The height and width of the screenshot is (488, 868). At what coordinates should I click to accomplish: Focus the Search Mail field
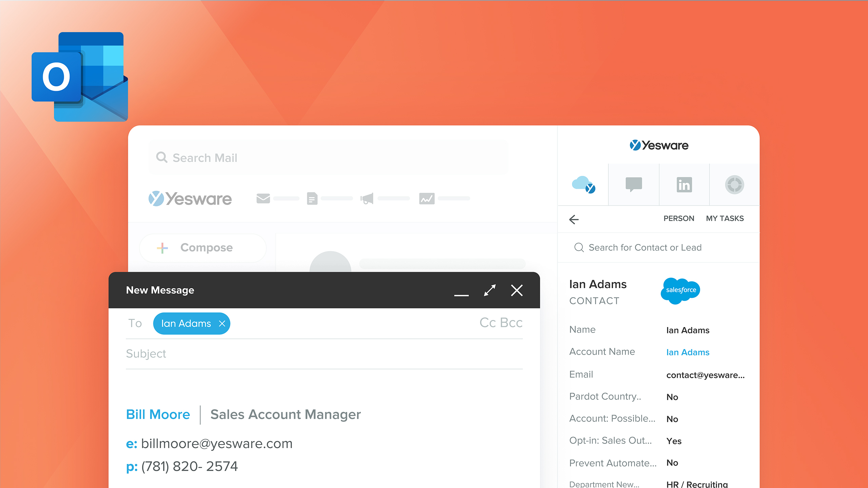click(x=328, y=158)
